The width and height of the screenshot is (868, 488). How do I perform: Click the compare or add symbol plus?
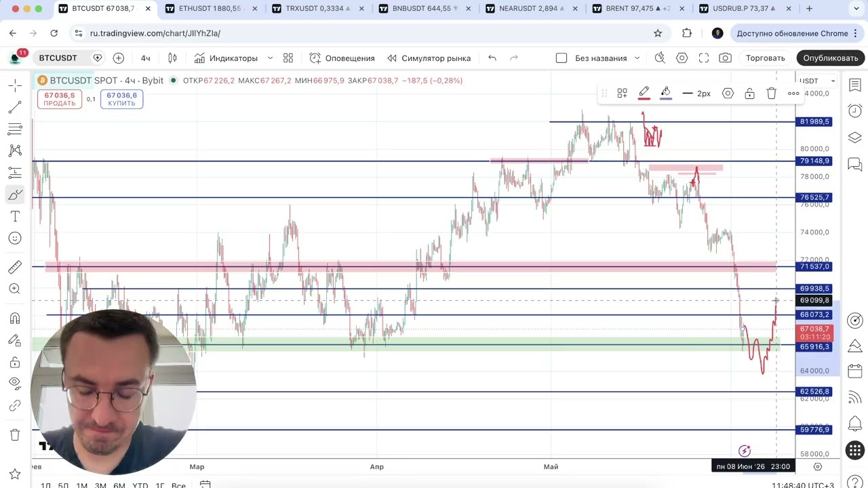pyautogui.click(x=119, y=58)
